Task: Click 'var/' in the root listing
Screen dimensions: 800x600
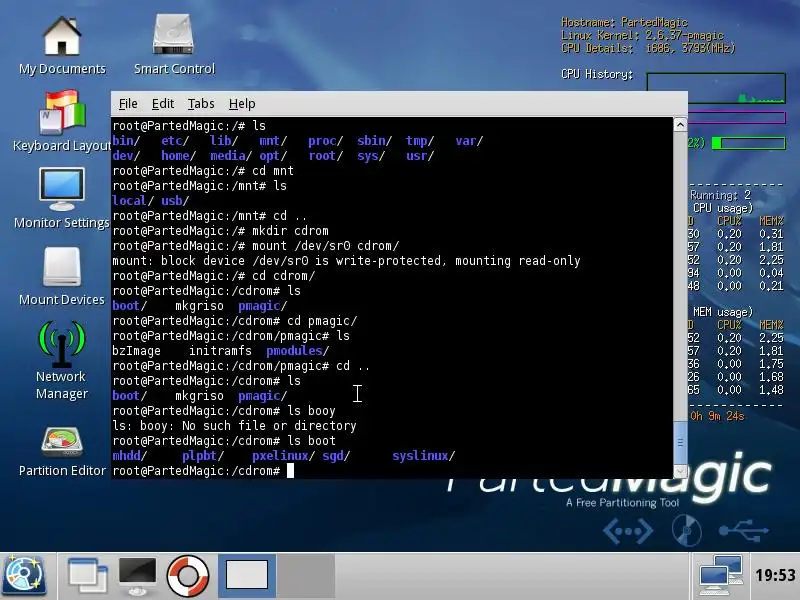Action: 469,141
